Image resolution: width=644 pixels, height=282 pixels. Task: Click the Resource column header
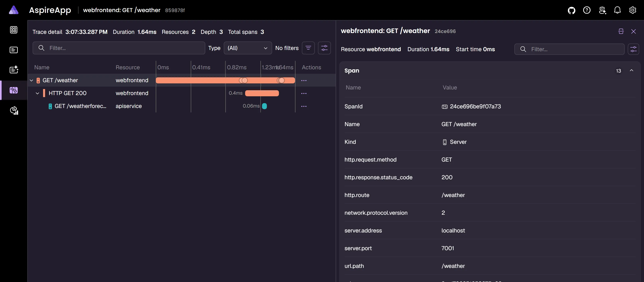pyautogui.click(x=128, y=67)
